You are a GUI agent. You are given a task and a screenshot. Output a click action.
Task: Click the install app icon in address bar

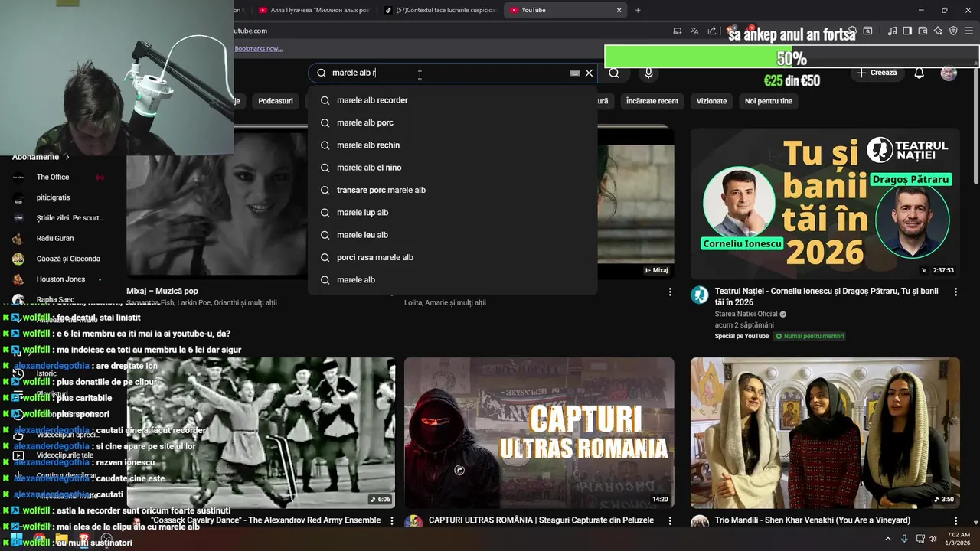678,31
